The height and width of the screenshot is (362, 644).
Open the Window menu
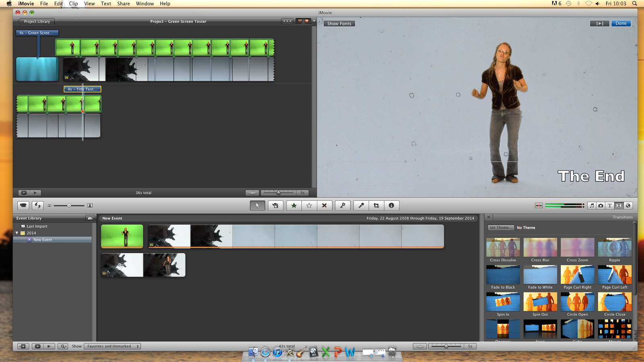coord(145,4)
